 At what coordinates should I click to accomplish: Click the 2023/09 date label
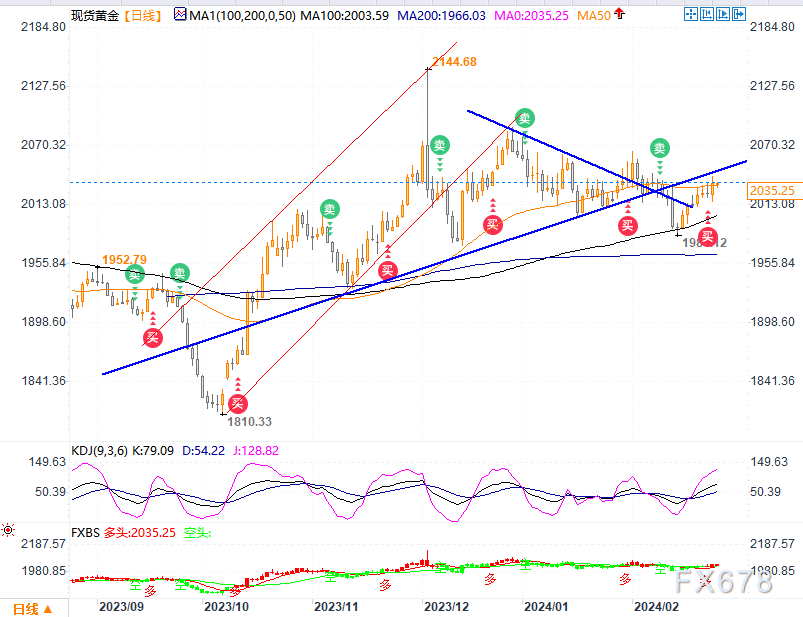(x=121, y=607)
